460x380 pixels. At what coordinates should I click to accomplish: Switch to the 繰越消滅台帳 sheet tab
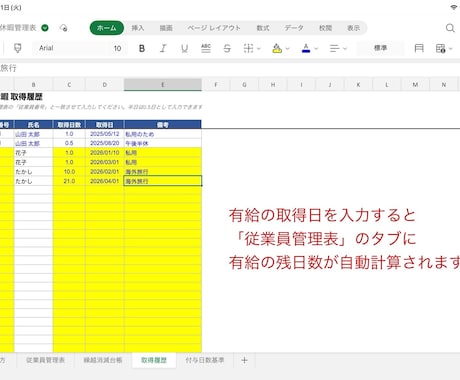pos(103,360)
